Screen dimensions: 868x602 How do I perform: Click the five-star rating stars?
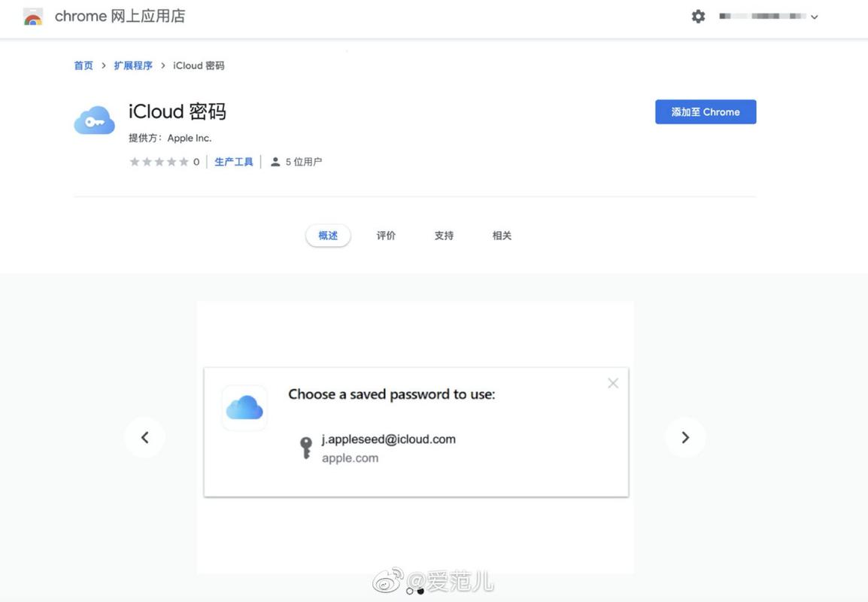[159, 162]
